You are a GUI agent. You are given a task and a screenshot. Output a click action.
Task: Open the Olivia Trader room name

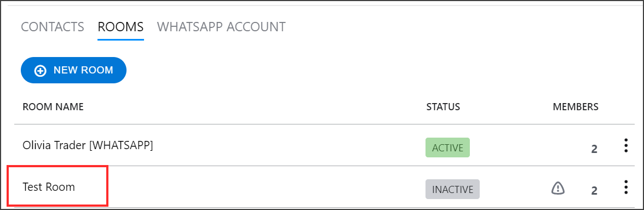click(88, 145)
